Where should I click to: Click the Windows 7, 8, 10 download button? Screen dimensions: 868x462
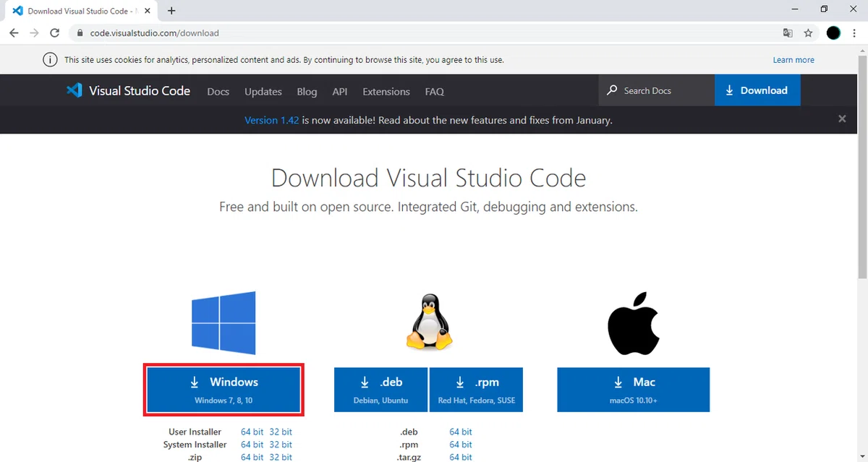point(224,390)
